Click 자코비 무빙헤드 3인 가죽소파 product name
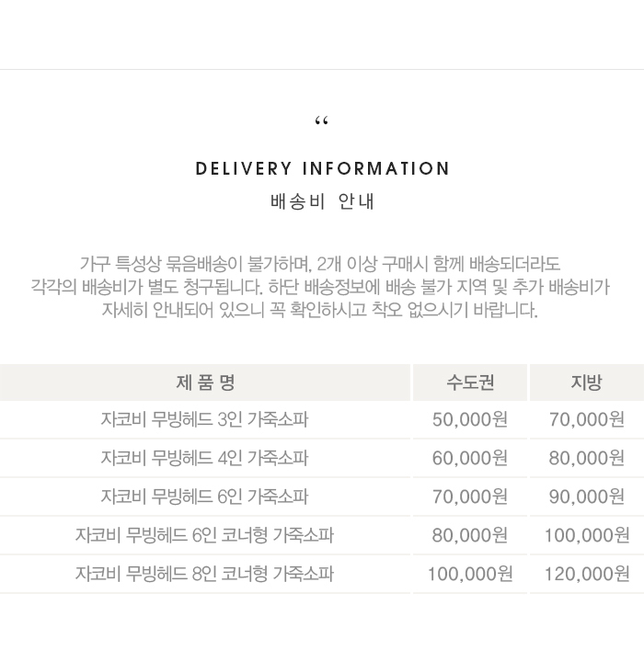 (x=204, y=420)
